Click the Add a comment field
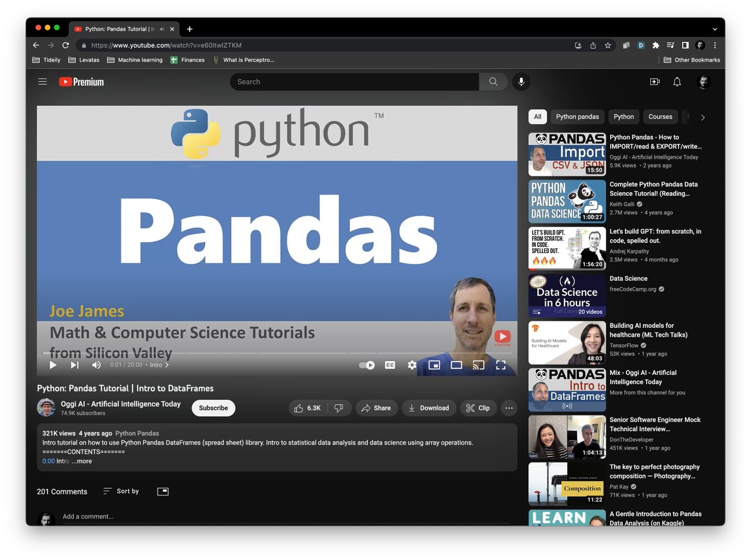Viewport: 751px width, 560px height. coord(285,517)
